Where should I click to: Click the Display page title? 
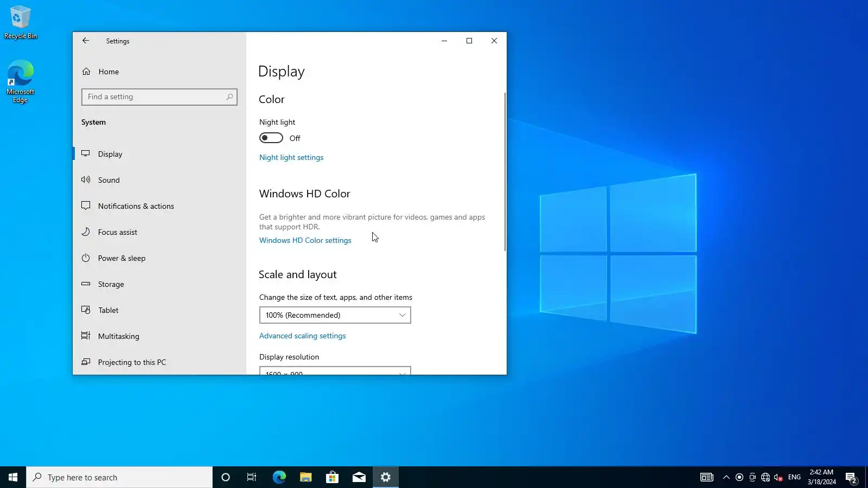click(x=282, y=72)
